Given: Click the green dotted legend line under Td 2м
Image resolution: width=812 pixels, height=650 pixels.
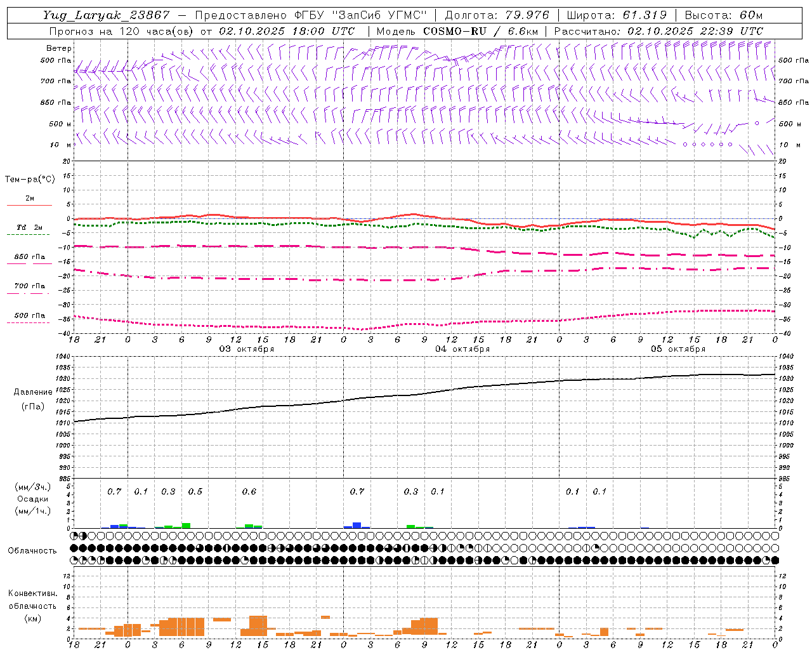Looking at the screenshot, I should click(x=28, y=235).
